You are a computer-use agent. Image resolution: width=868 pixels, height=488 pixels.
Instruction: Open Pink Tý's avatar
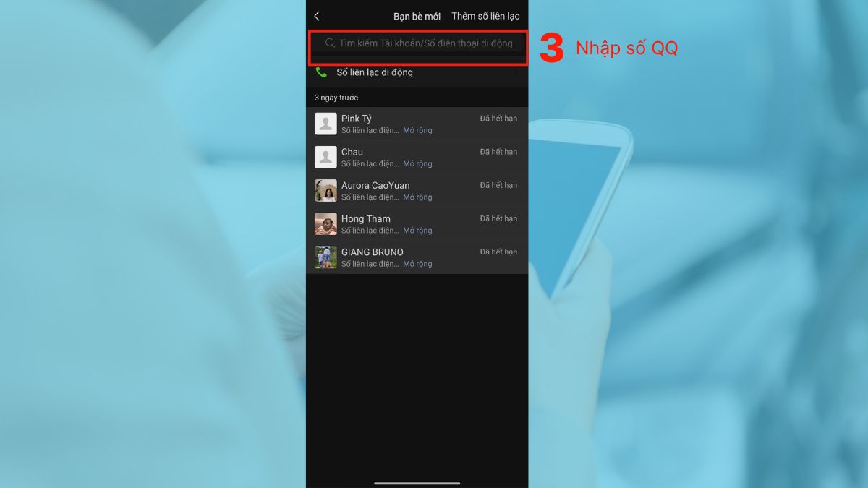click(x=325, y=124)
